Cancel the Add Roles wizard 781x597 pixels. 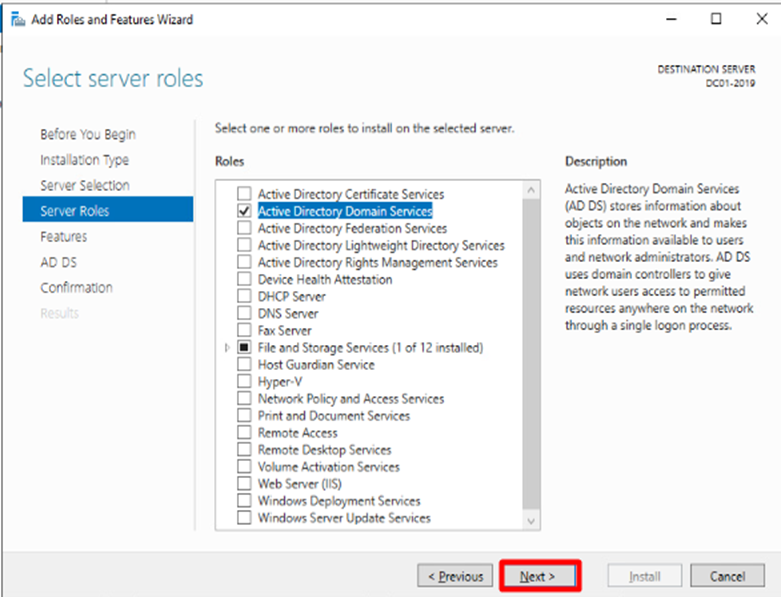(727, 576)
